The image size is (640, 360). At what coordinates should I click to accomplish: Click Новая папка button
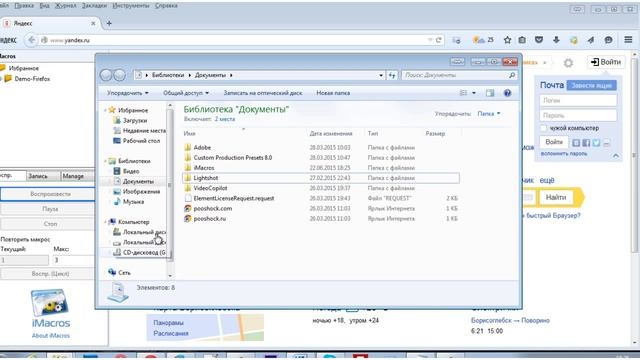tap(333, 93)
